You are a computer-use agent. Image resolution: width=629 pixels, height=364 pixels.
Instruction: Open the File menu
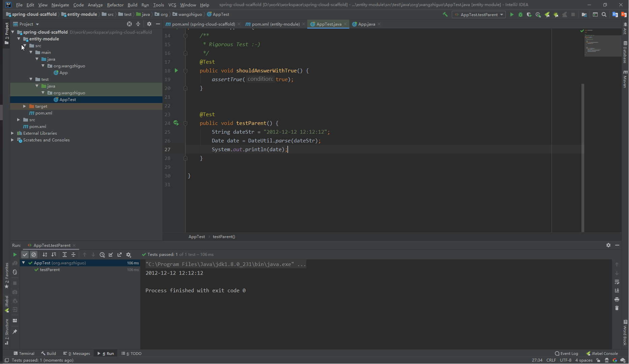click(x=19, y=5)
